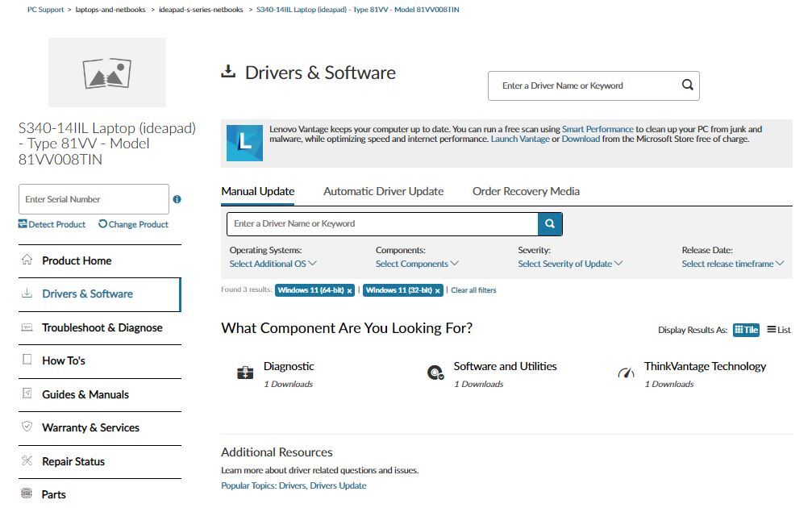The height and width of the screenshot is (508, 812).
Task: Switch to the Automatic Driver Update tab
Action: pyautogui.click(x=384, y=191)
